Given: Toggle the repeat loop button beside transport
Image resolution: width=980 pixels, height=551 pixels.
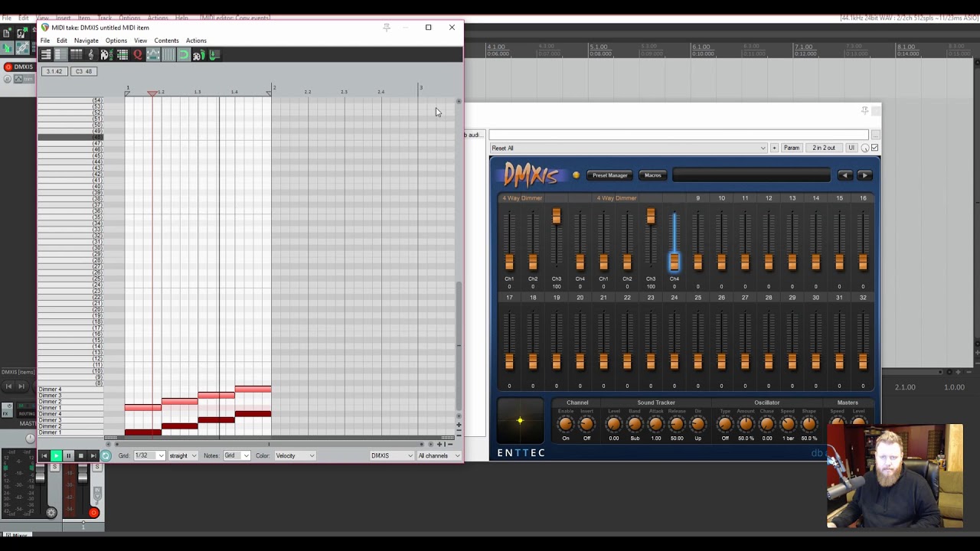Looking at the screenshot, I should pyautogui.click(x=106, y=455).
